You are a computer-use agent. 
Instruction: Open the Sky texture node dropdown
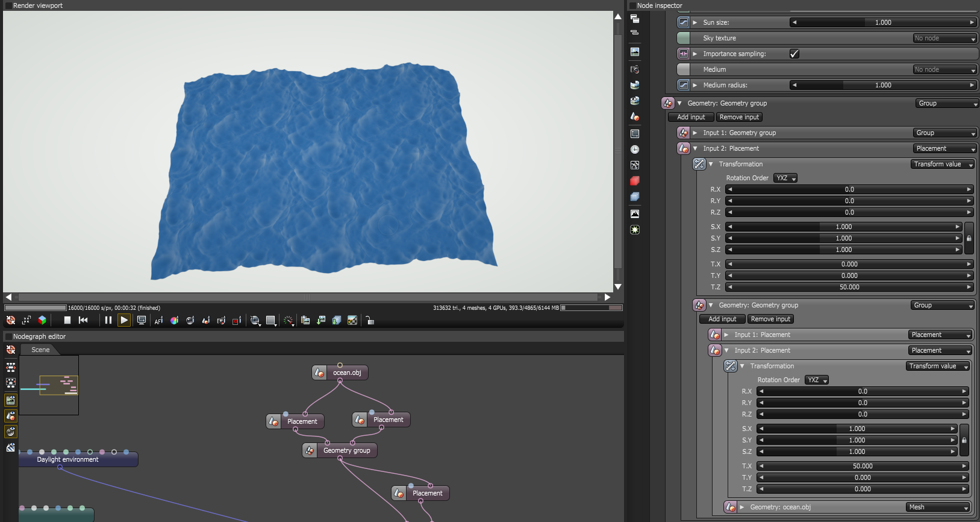tap(944, 38)
